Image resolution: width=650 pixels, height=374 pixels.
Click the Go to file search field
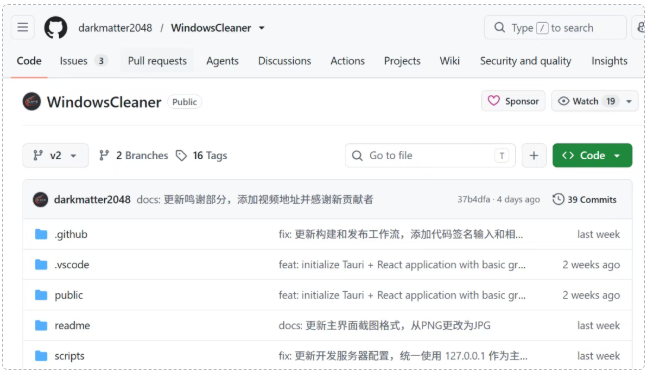click(x=430, y=155)
